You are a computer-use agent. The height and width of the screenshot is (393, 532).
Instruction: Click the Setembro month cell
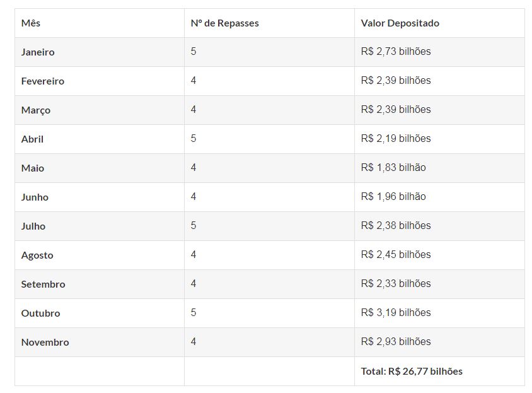(x=43, y=284)
